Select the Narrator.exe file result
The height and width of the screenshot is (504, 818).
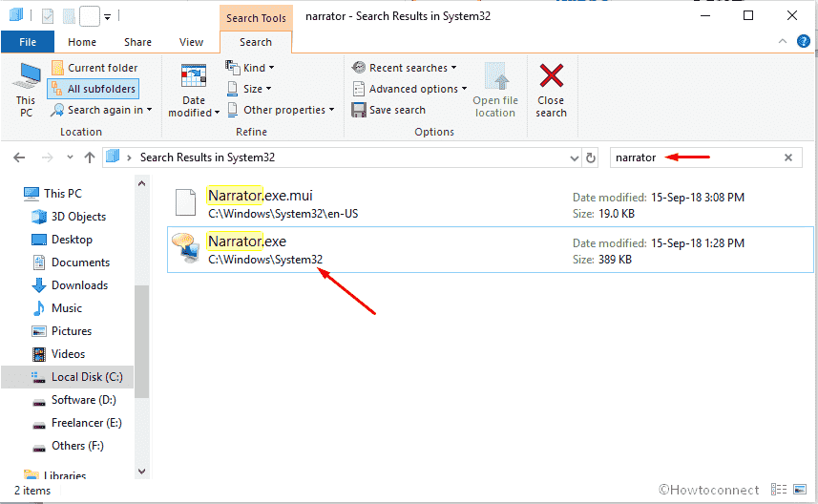click(490, 250)
